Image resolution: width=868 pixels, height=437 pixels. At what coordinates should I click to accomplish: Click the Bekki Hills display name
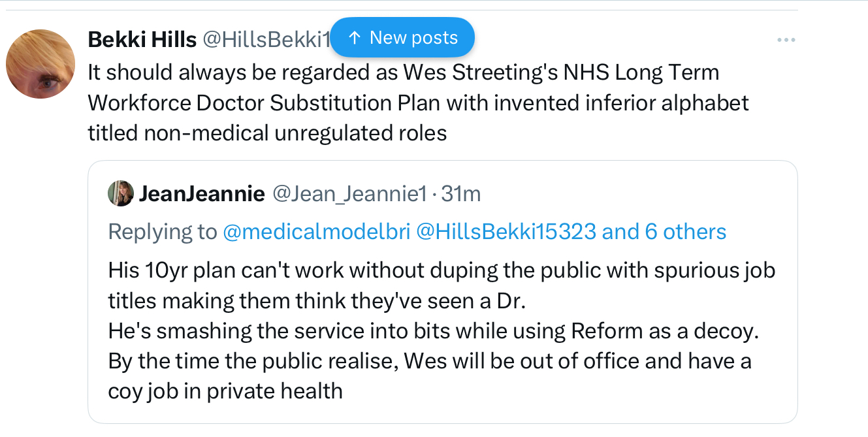pos(142,40)
